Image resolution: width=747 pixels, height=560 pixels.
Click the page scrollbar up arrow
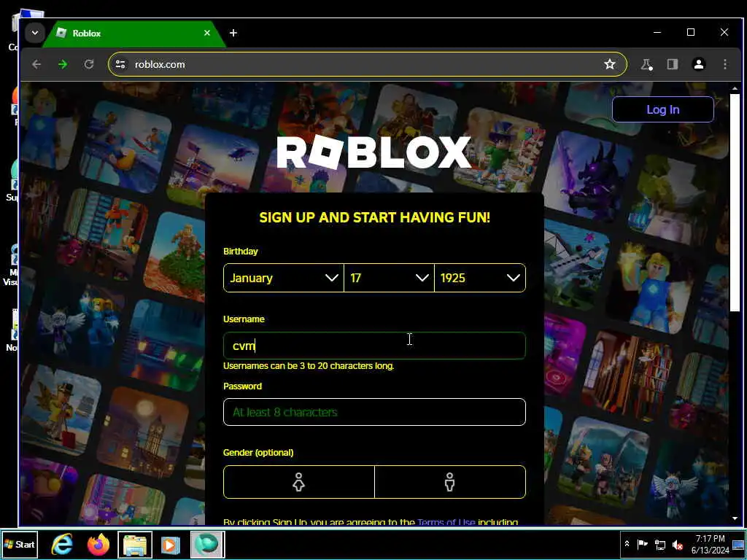pos(735,88)
